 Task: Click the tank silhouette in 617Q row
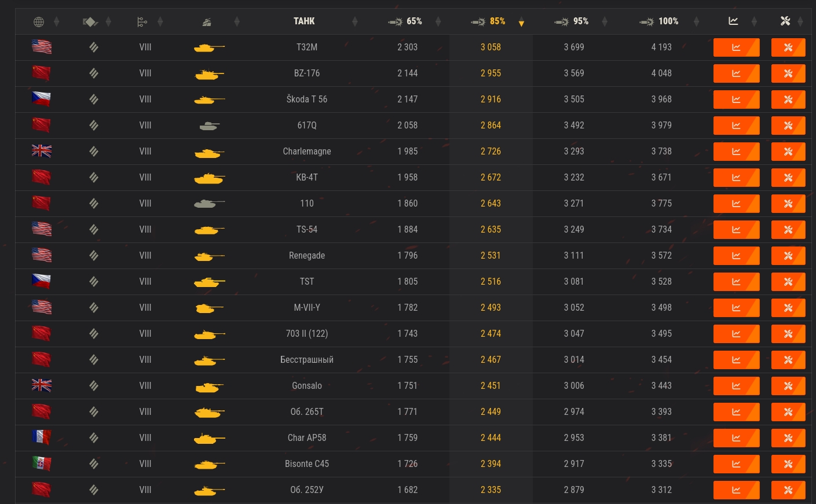[x=209, y=126]
